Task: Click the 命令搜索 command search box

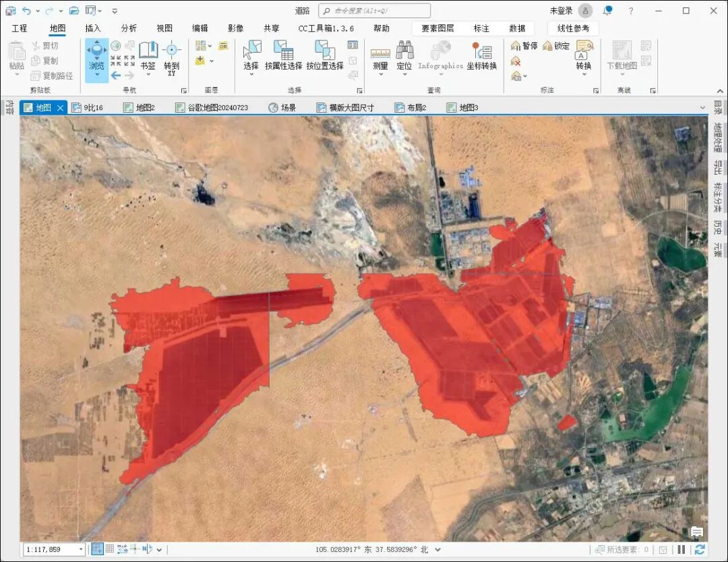Action: 374,11
